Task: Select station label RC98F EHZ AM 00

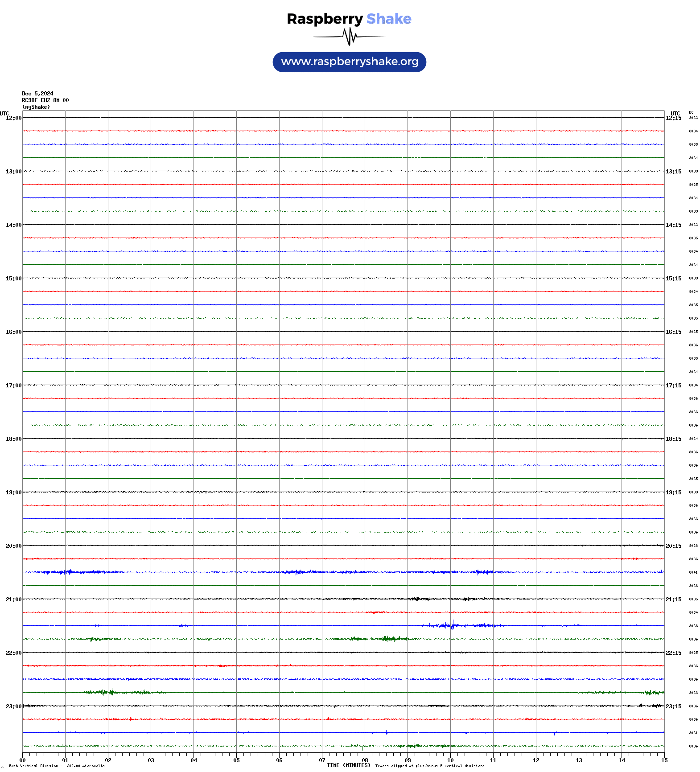Action: tap(45, 100)
